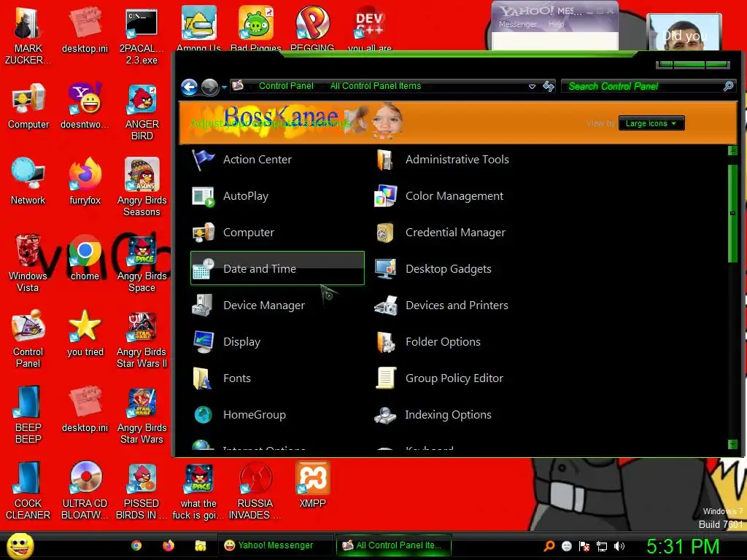Open the Device Manager icon
This screenshot has height=560, width=747.
click(204, 306)
